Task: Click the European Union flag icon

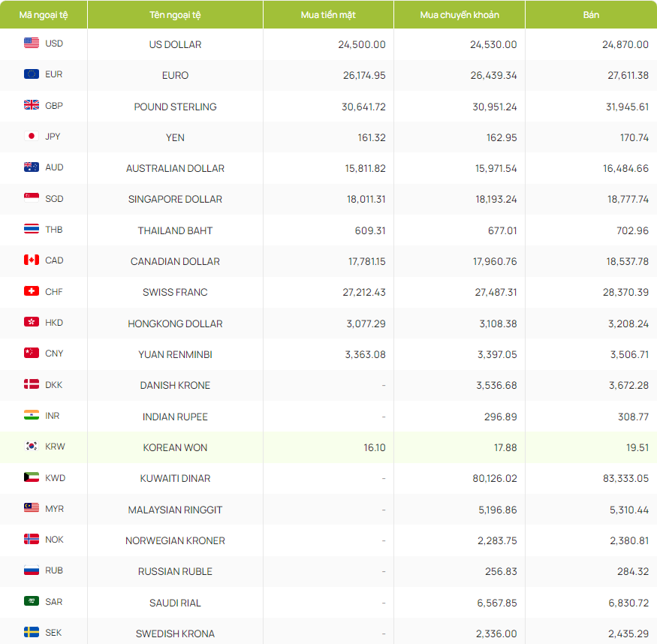Action: click(x=32, y=74)
